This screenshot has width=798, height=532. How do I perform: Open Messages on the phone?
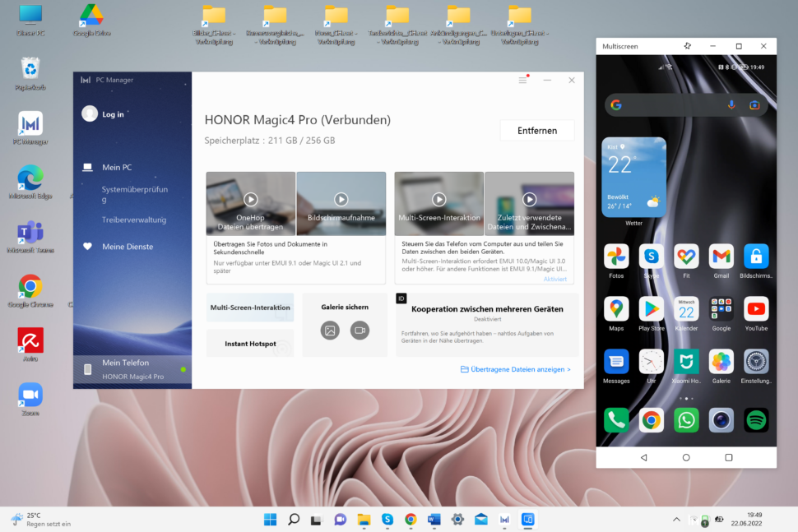616,362
